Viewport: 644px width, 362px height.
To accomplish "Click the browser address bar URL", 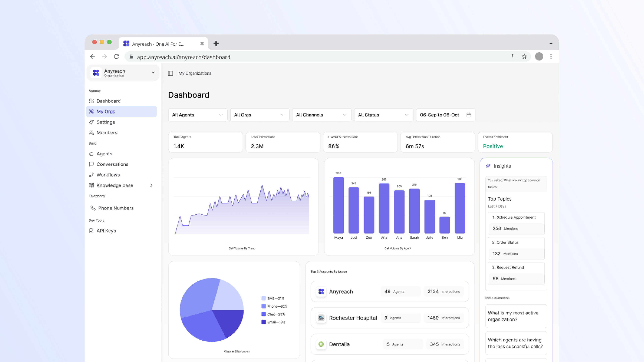I will [x=183, y=57].
